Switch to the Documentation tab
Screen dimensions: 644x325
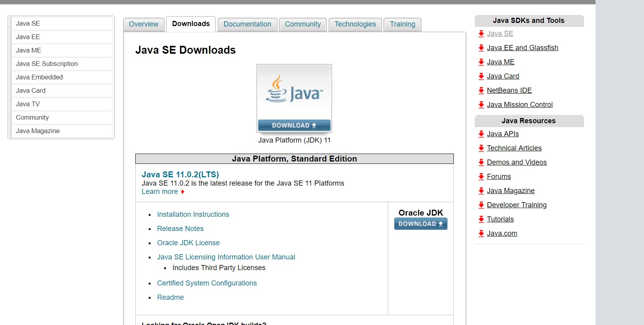[247, 24]
